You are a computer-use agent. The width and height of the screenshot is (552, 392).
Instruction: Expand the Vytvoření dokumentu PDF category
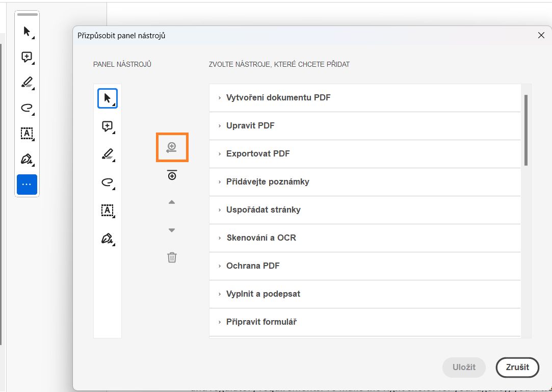(x=278, y=98)
